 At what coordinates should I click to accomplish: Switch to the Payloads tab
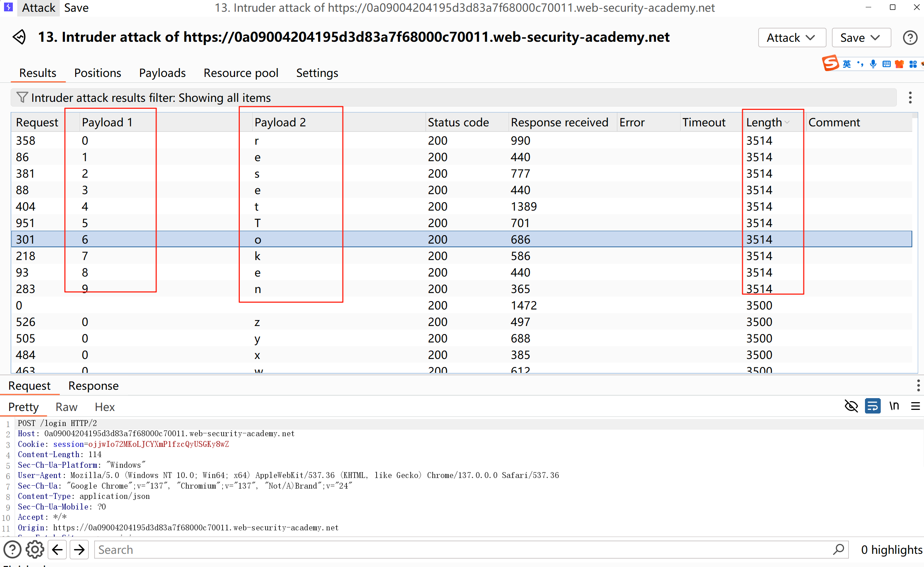(x=162, y=73)
